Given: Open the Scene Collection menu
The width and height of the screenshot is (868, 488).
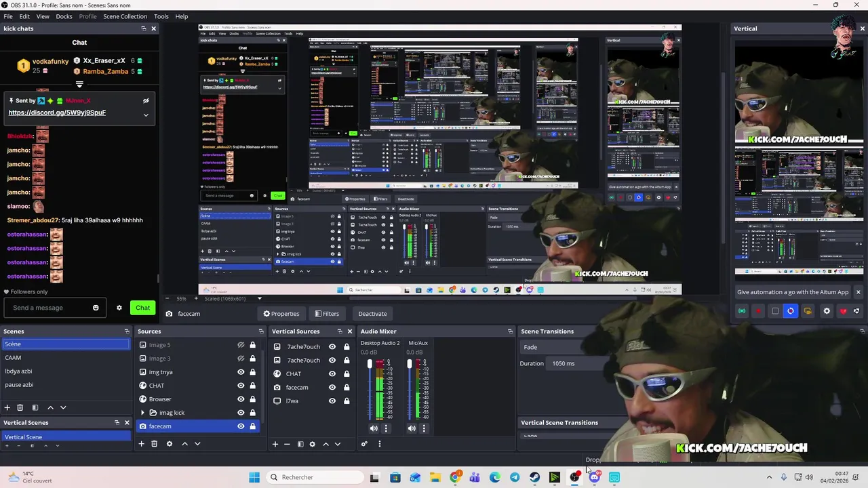Looking at the screenshot, I should coord(125,16).
